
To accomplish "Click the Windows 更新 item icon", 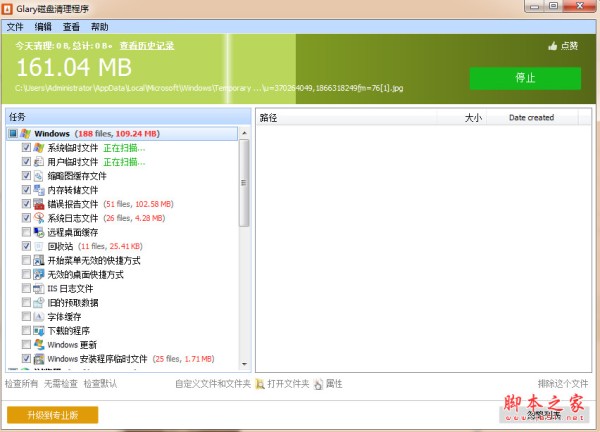I will pos(39,344).
